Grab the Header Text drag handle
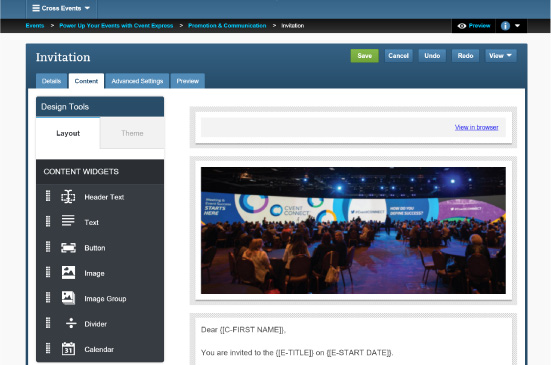 point(48,196)
